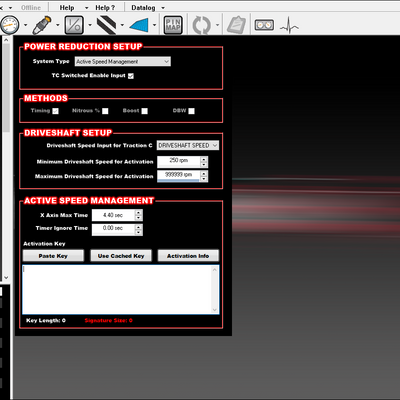Enable the Boost method checkbox
Image resolution: width=400 pixels, height=400 pixels.
coord(144,111)
